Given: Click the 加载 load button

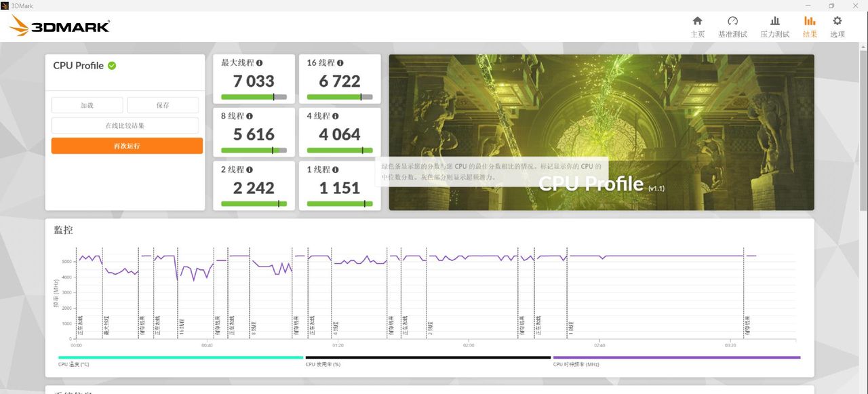Looking at the screenshot, I should click(x=87, y=105).
